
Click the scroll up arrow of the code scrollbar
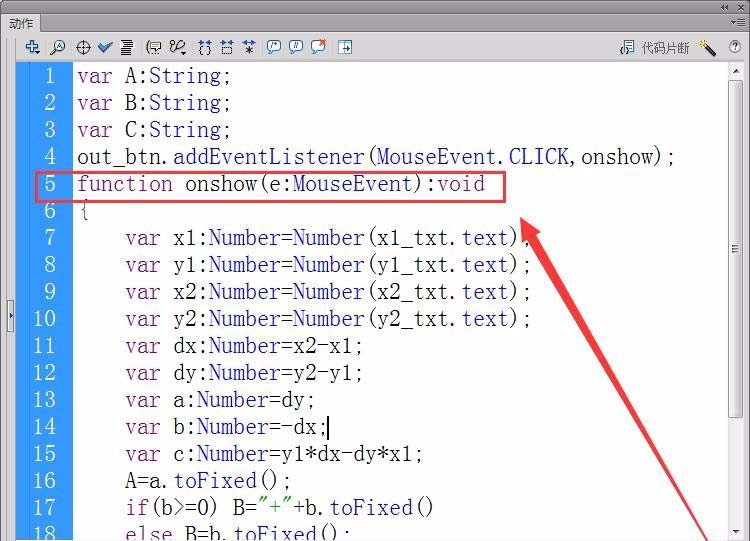(736, 71)
